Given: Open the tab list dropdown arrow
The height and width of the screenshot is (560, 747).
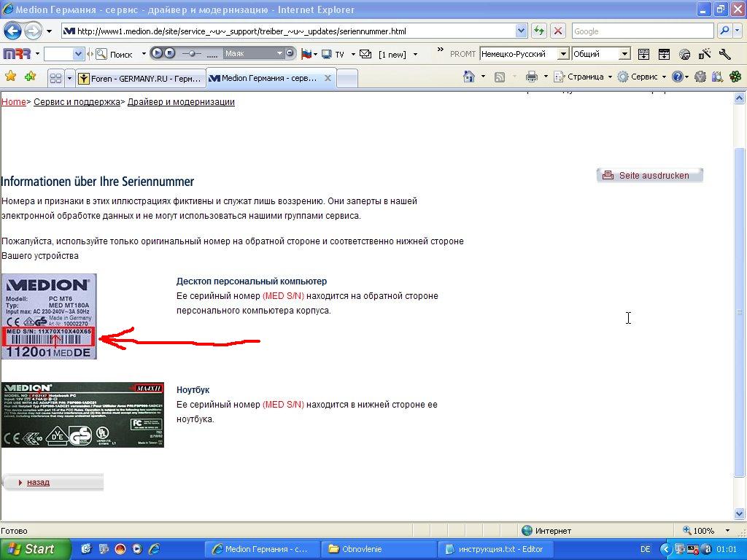Looking at the screenshot, I should [69, 78].
